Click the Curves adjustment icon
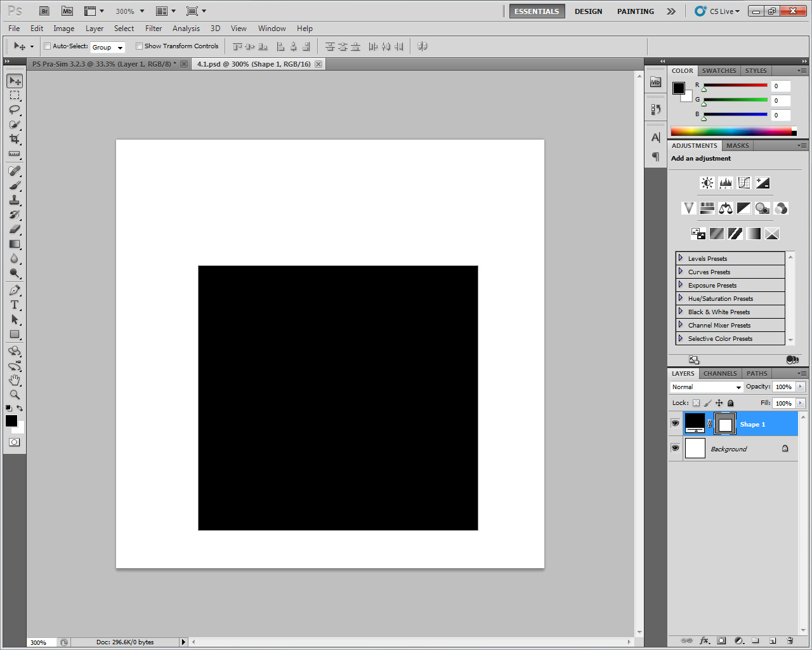 tap(744, 183)
